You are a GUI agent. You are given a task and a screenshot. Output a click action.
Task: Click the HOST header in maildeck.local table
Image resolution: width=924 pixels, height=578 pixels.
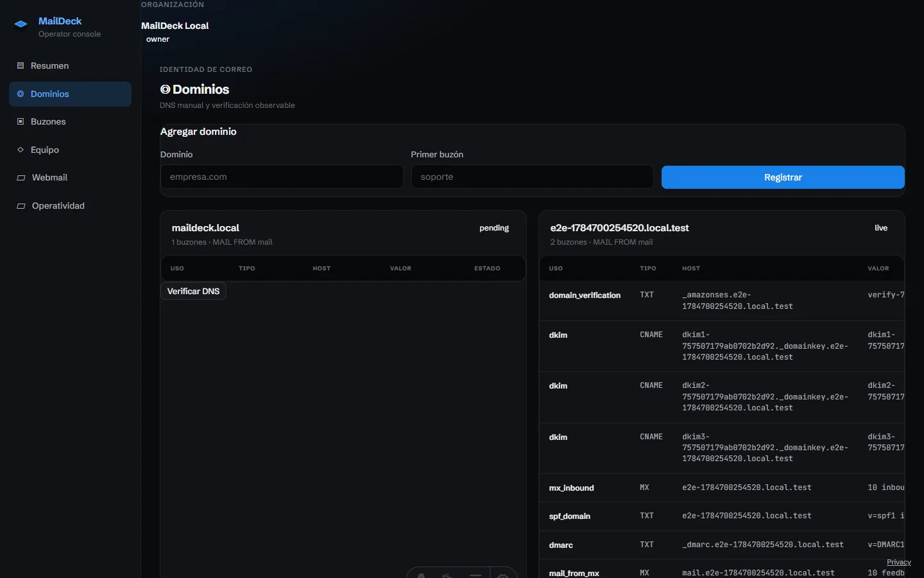pos(321,268)
